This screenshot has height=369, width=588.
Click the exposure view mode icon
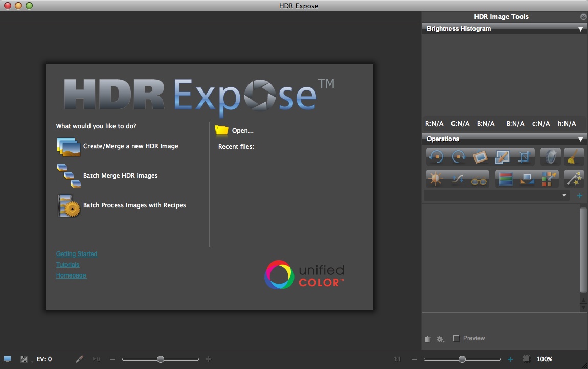25,359
